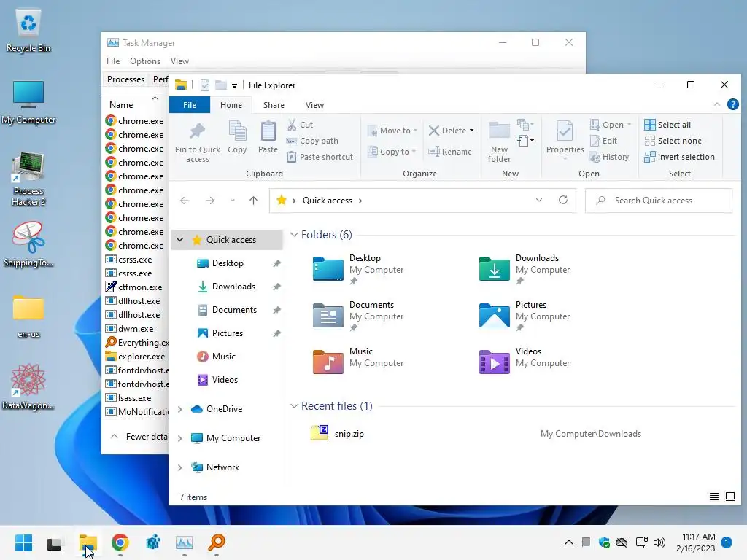Show hidden tray icons chevron
Screen dimensions: 747x560
pyautogui.click(x=569, y=542)
